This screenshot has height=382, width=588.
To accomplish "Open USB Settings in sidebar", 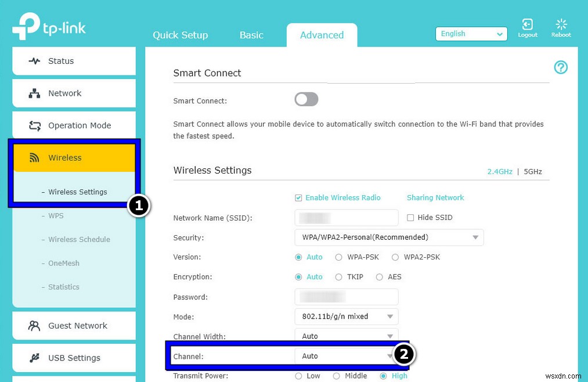I will [74, 358].
